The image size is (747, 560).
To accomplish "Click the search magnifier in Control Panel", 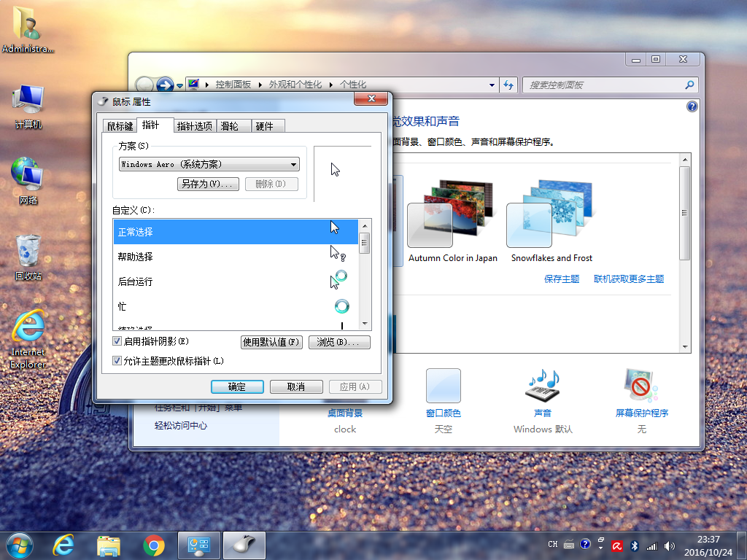I will (689, 85).
